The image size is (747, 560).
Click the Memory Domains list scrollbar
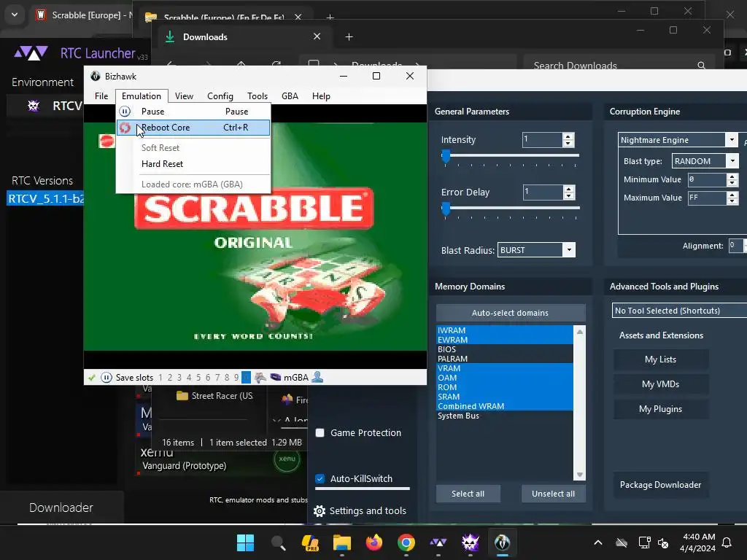580,403
